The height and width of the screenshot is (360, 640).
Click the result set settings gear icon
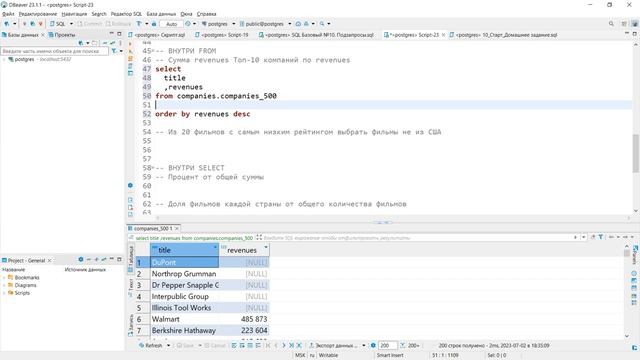coord(373,346)
